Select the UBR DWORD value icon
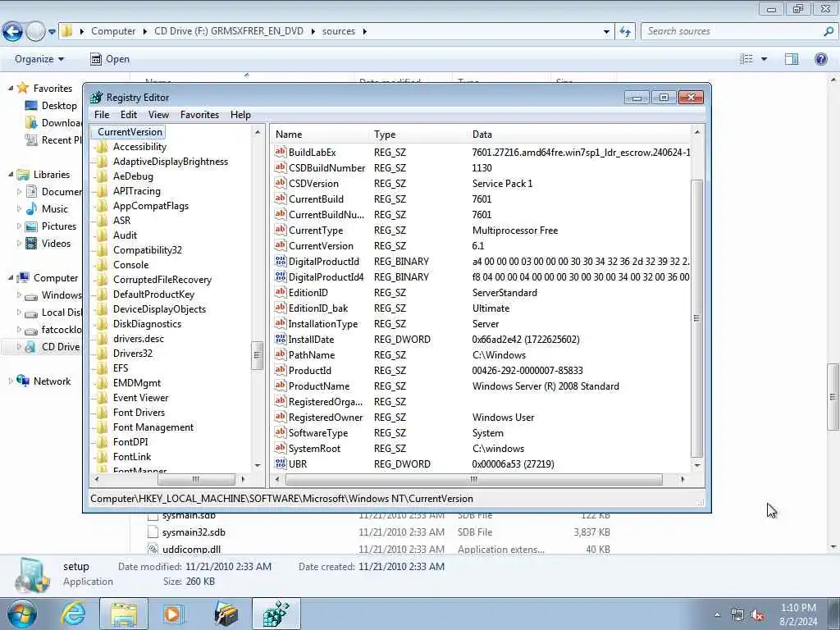The height and width of the screenshot is (630, 840). coord(281,464)
